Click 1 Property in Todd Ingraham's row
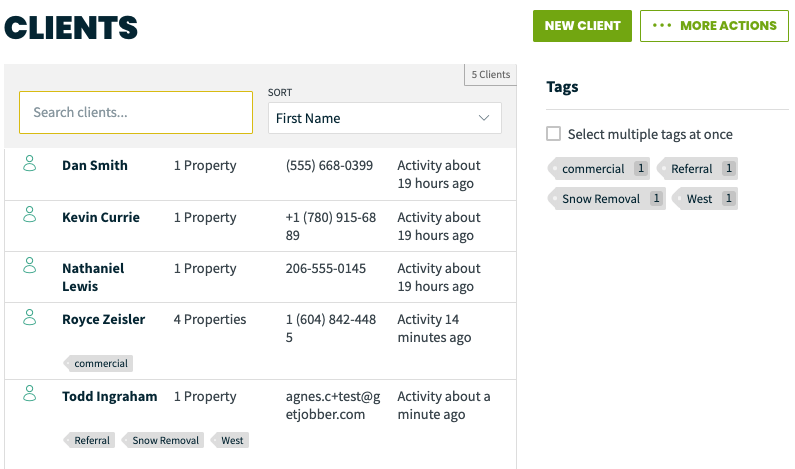Viewport: 795px width, 469px height. click(x=205, y=396)
